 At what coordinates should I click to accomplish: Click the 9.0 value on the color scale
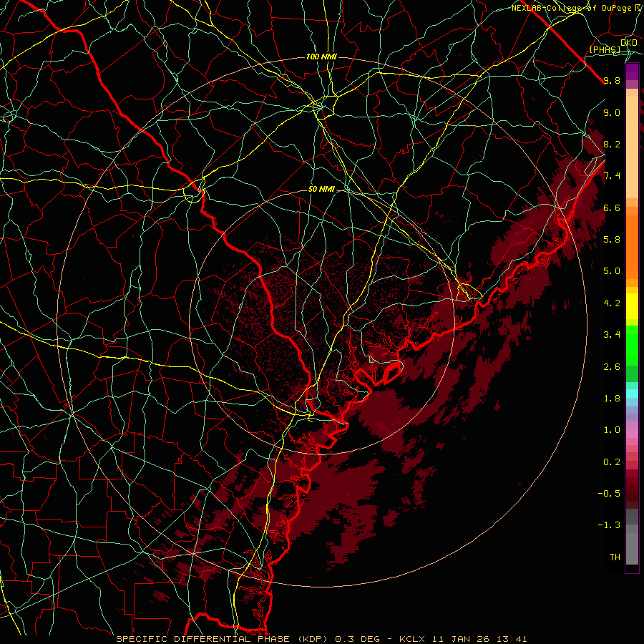(612, 112)
